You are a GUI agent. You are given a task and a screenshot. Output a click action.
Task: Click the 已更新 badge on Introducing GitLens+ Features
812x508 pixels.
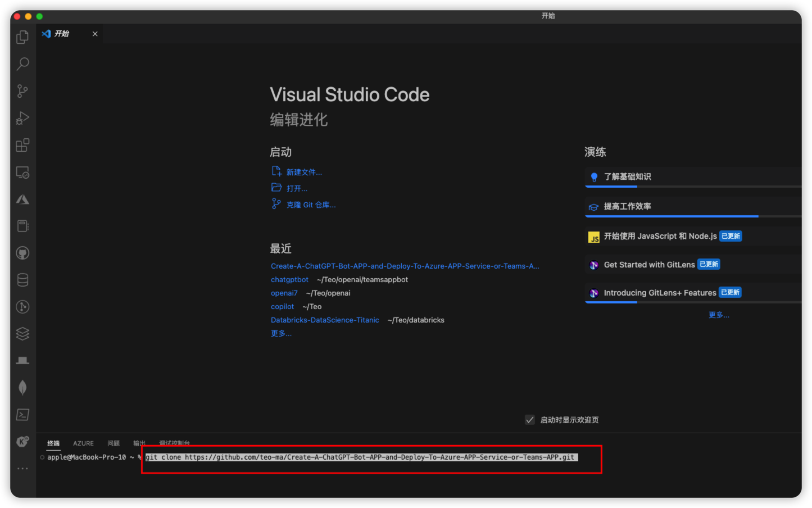(730, 292)
